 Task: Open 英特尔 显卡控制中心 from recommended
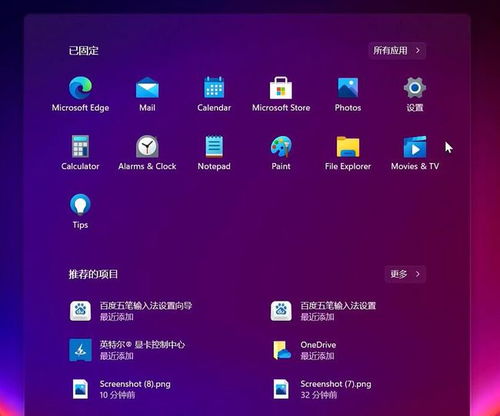pos(127,350)
